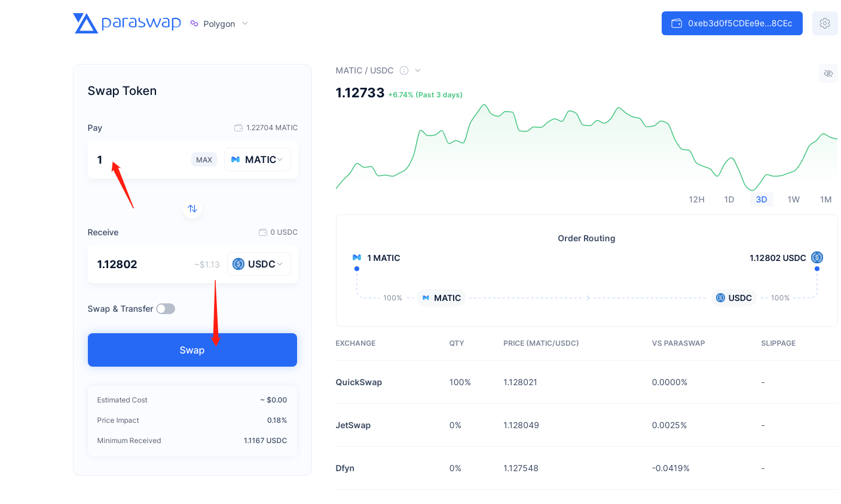The height and width of the screenshot is (504, 841).
Task: Select the 1W chart range
Action: 794,199
